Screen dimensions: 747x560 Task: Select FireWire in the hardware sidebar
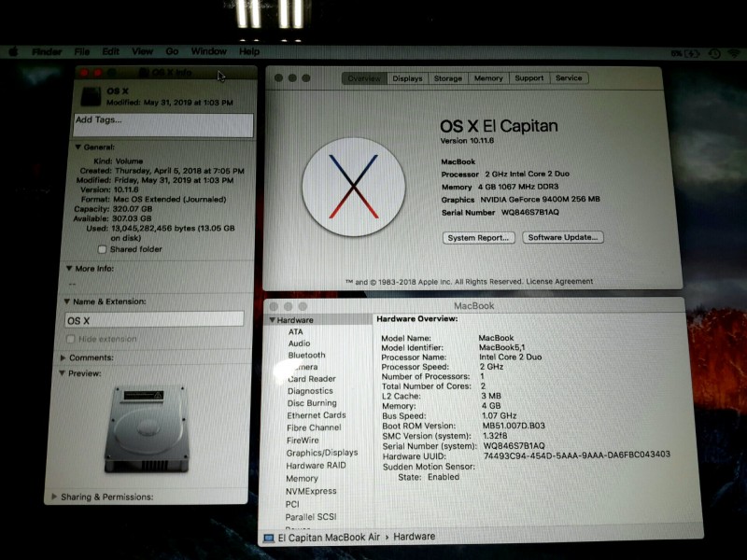(303, 441)
